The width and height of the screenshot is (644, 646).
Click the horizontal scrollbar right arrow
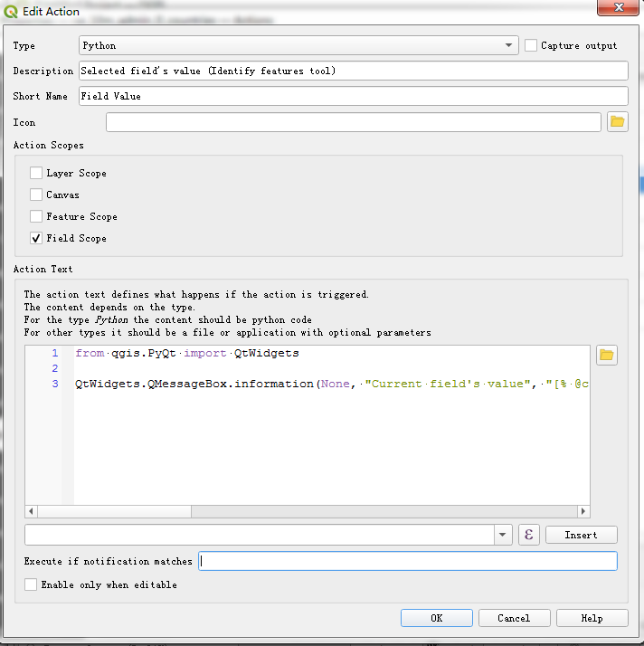[583, 511]
